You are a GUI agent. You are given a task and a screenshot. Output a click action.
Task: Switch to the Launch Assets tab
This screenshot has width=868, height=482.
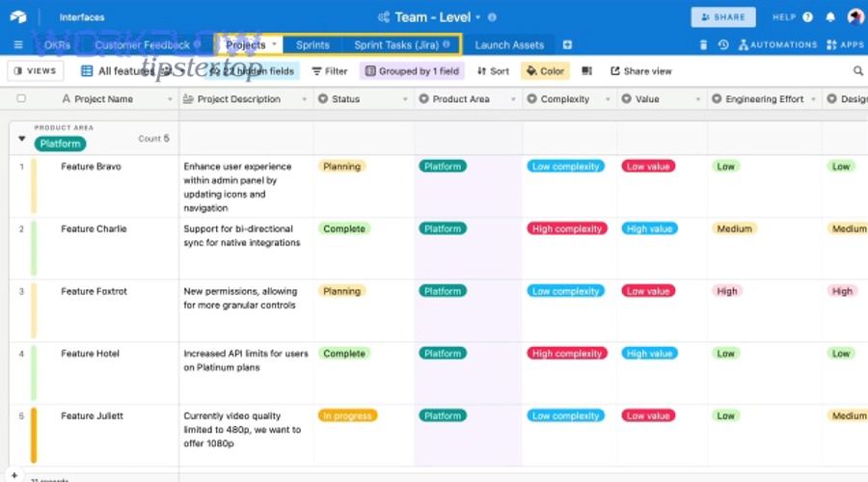(509, 45)
